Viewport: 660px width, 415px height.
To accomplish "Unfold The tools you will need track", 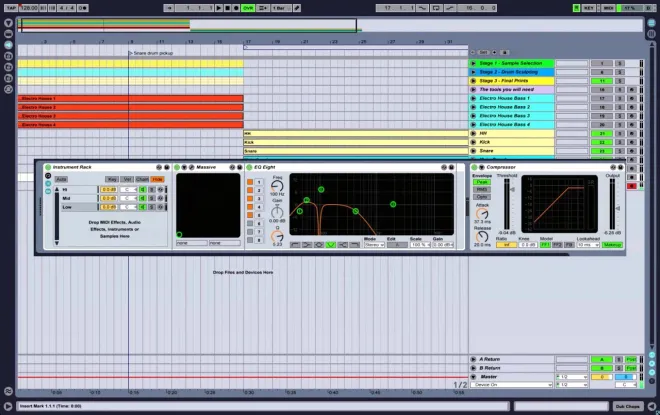I will (473, 90).
